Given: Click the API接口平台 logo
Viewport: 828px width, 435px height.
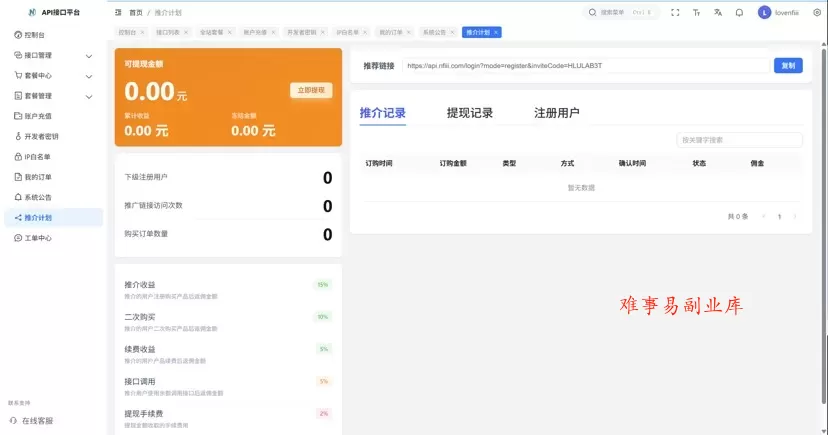Looking at the screenshot, I should [53, 12].
